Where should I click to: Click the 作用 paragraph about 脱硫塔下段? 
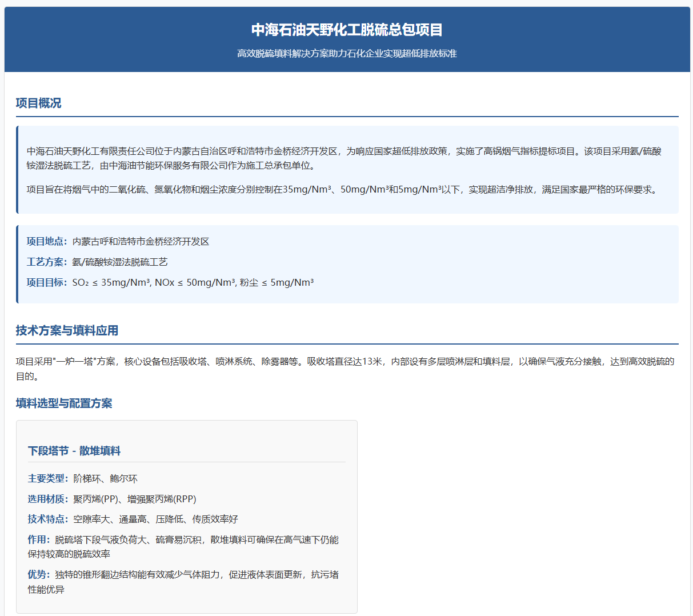pyautogui.click(x=183, y=547)
